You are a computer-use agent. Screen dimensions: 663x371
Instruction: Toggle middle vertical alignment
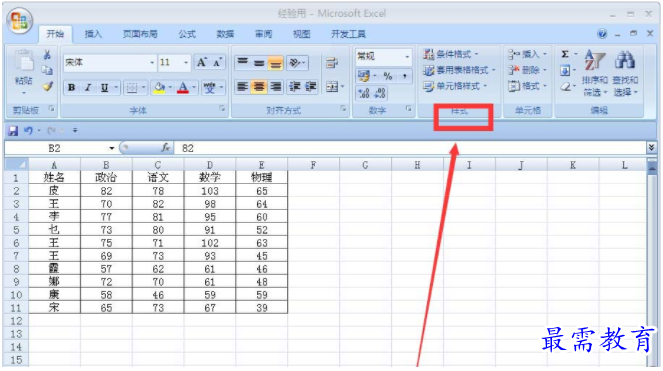coord(259,63)
